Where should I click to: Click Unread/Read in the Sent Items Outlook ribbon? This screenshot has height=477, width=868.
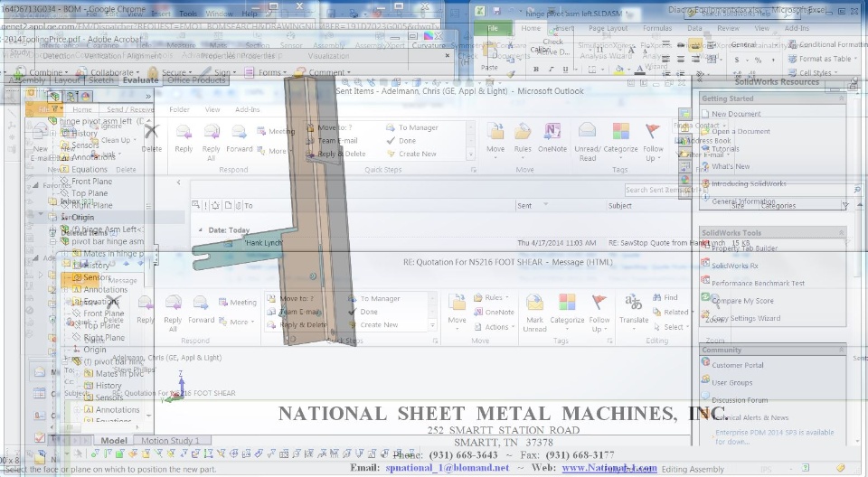(588, 142)
